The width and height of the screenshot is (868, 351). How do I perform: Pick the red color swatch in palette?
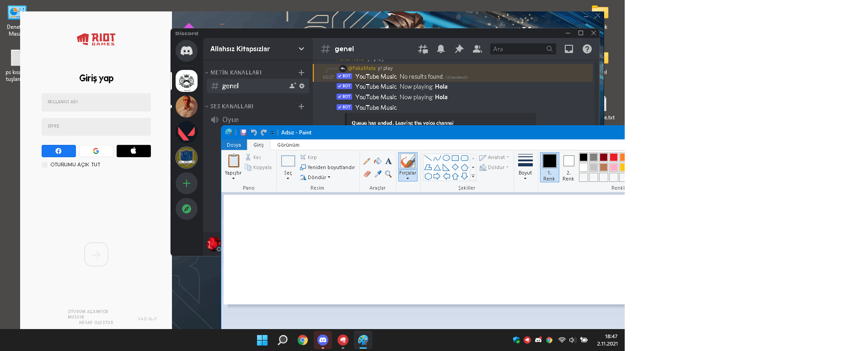614,157
